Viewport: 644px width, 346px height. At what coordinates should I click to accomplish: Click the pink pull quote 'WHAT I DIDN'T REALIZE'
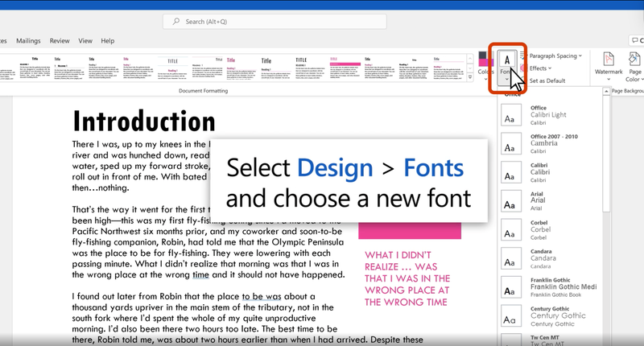click(x=407, y=278)
